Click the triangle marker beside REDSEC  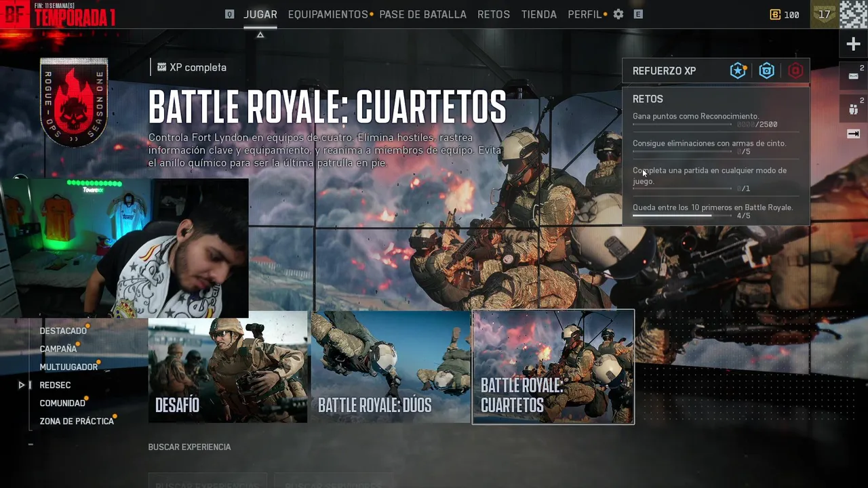22,385
